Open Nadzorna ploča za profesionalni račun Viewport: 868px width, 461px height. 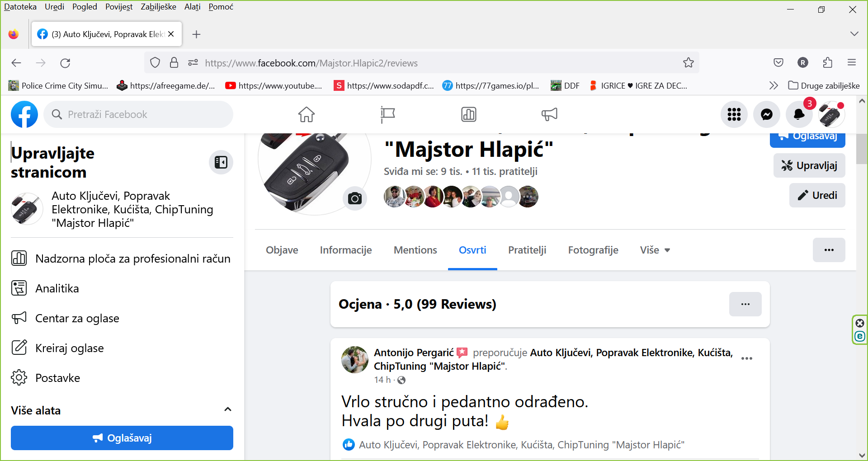coord(121,259)
